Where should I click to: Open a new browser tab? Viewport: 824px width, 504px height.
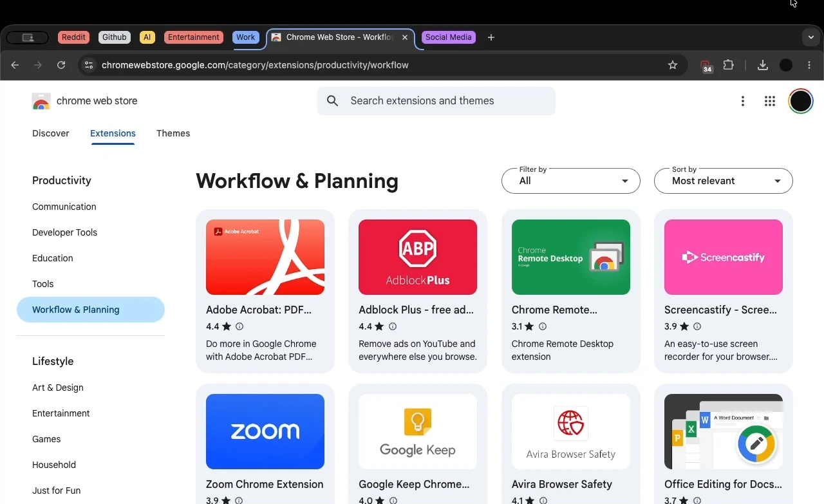(491, 37)
